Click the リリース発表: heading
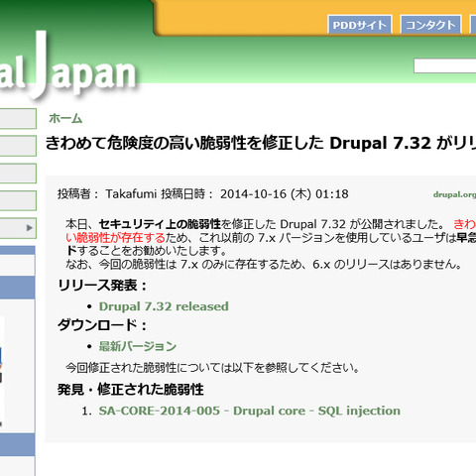 click(102, 286)
